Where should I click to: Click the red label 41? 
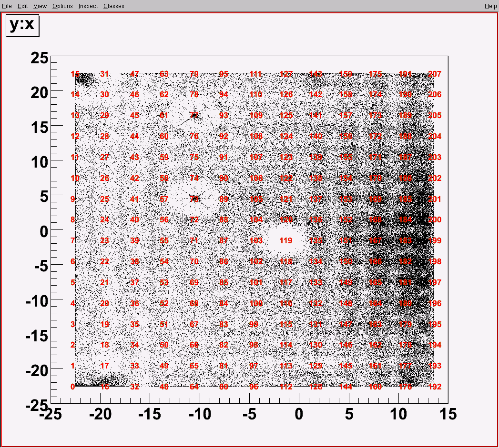134,199
